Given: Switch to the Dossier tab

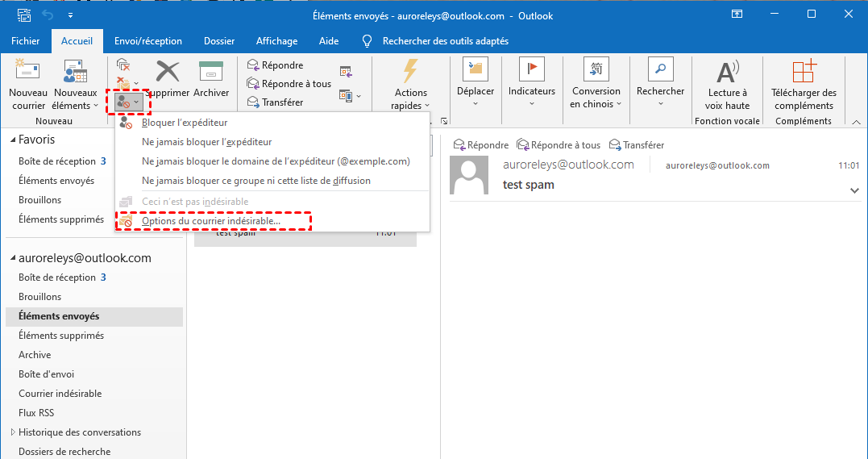Looking at the screenshot, I should pyautogui.click(x=219, y=41).
